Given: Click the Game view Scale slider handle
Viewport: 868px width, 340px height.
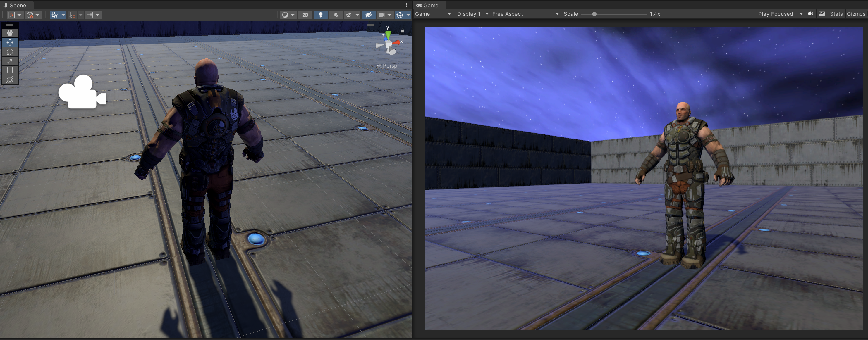Looking at the screenshot, I should 594,14.
